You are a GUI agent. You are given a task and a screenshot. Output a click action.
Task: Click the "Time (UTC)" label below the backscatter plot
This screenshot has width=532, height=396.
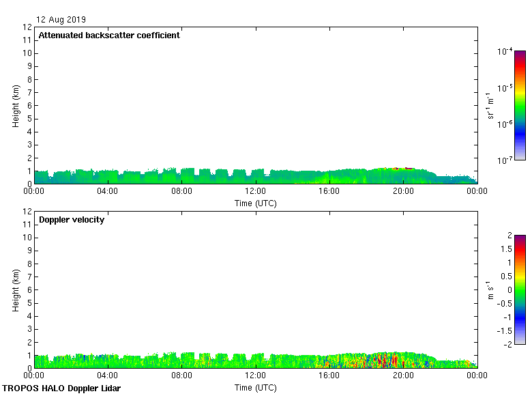[256, 203]
